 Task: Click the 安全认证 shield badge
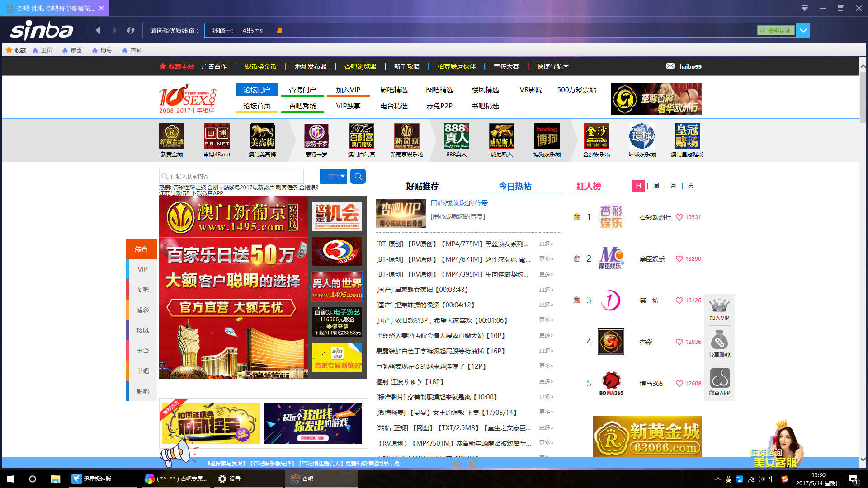(776, 30)
